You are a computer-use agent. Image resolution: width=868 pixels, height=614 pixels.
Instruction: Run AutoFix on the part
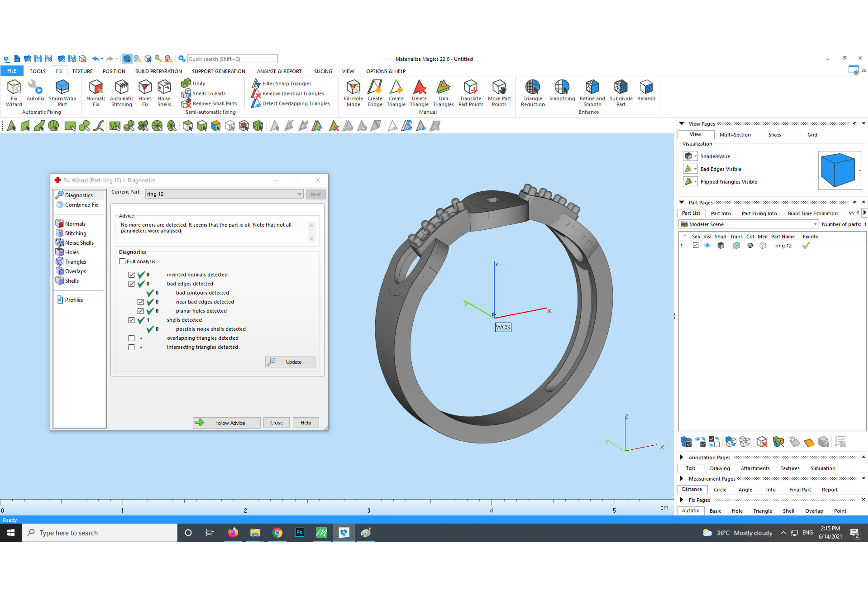pos(36,90)
